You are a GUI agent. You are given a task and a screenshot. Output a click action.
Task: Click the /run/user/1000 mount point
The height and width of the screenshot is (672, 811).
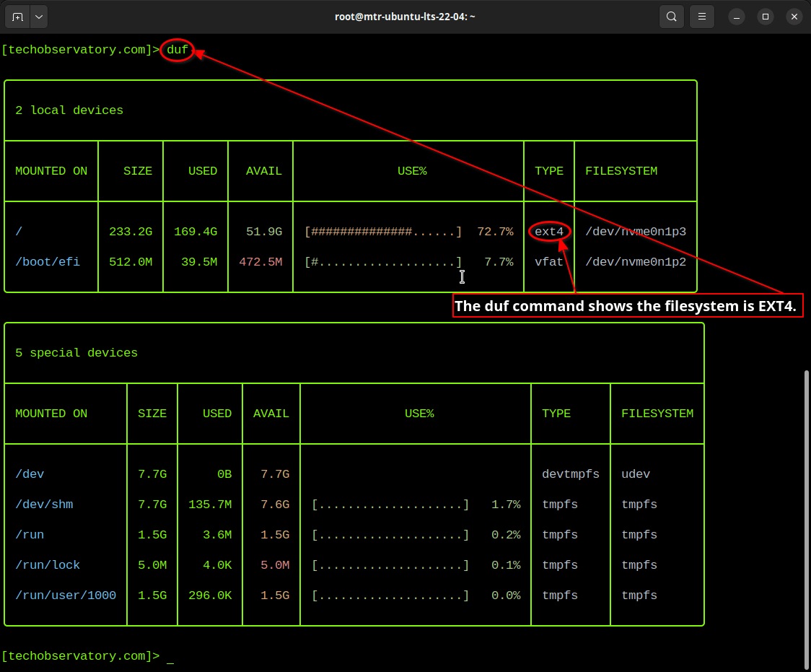[x=66, y=595]
